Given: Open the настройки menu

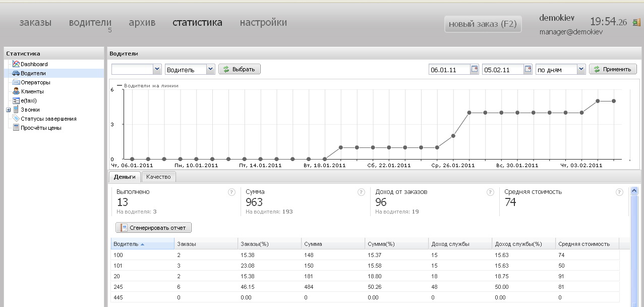Looking at the screenshot, I should (263, 22).
